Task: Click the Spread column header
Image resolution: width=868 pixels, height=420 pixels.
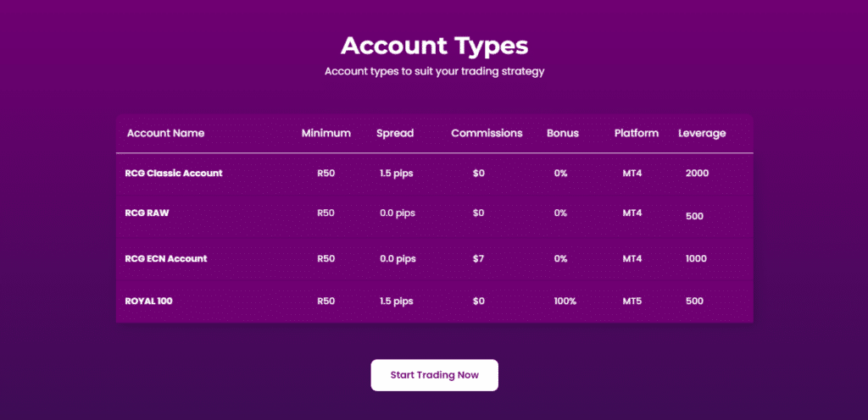Action: (395, 133)
